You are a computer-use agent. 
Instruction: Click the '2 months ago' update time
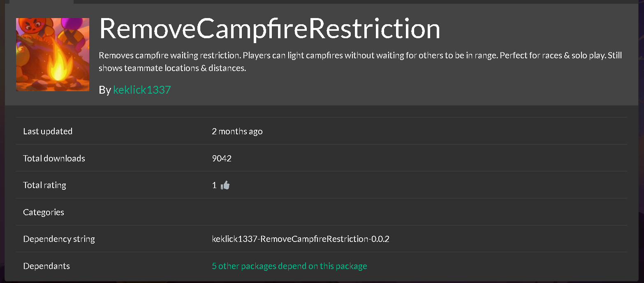[237, 131]
